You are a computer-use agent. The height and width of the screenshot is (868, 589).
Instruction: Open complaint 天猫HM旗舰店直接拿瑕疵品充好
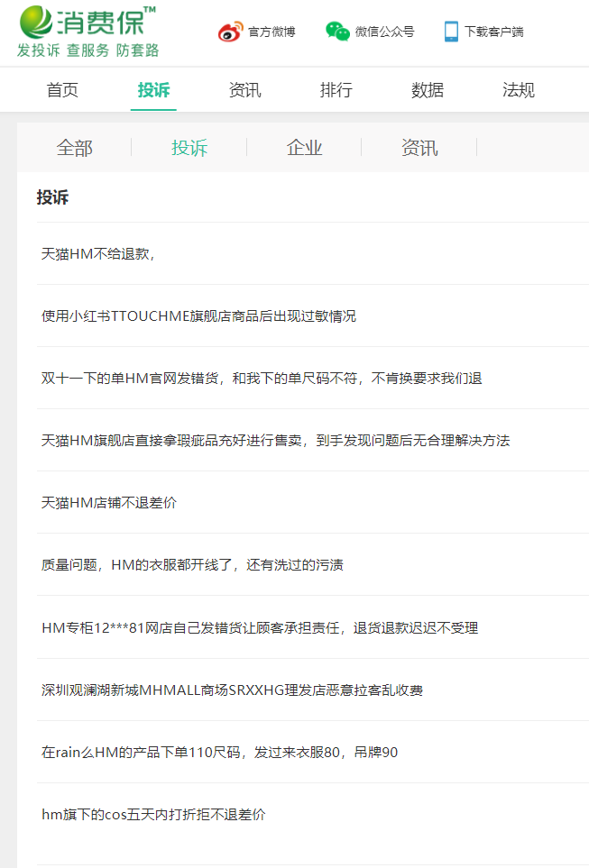click(x=275, y=441)
